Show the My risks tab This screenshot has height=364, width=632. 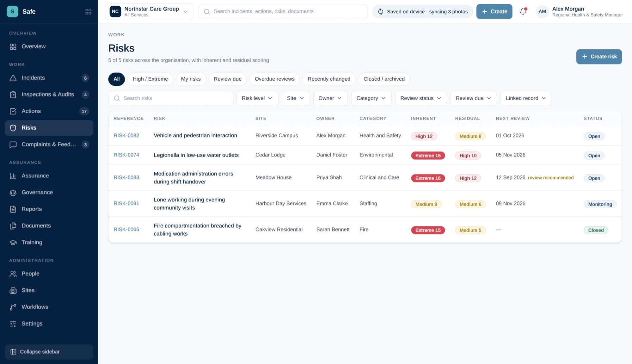[x=191, y=79]
